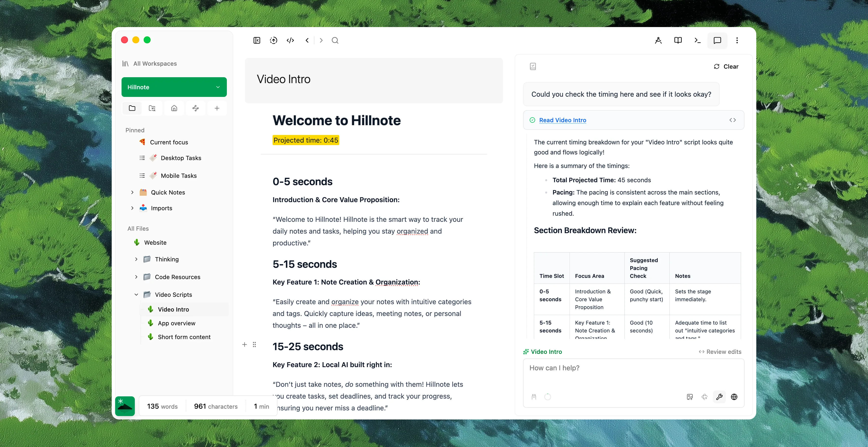Click the 135 words counter
This screenshot has height=447, width=868.
click(162, 406)
